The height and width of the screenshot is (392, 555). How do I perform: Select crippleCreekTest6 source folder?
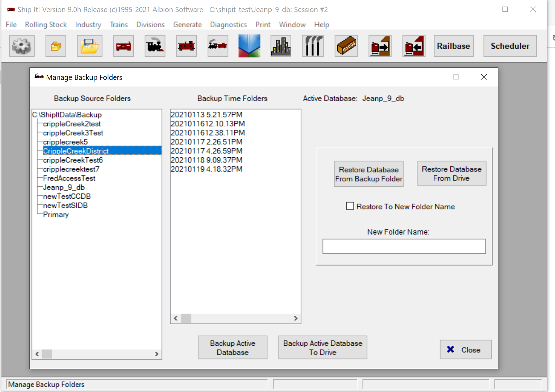tap(73, 160)
